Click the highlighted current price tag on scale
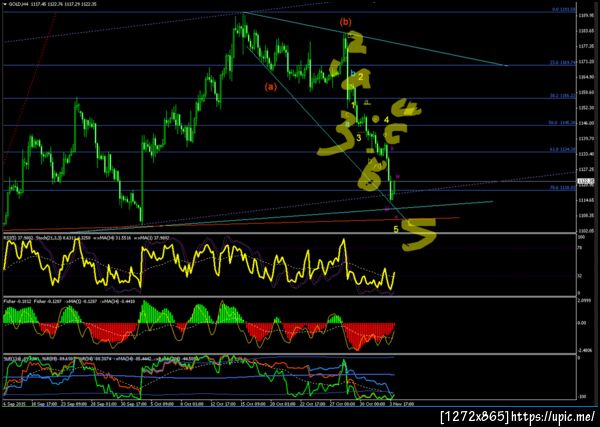600x427 pixels. point(584,181)
